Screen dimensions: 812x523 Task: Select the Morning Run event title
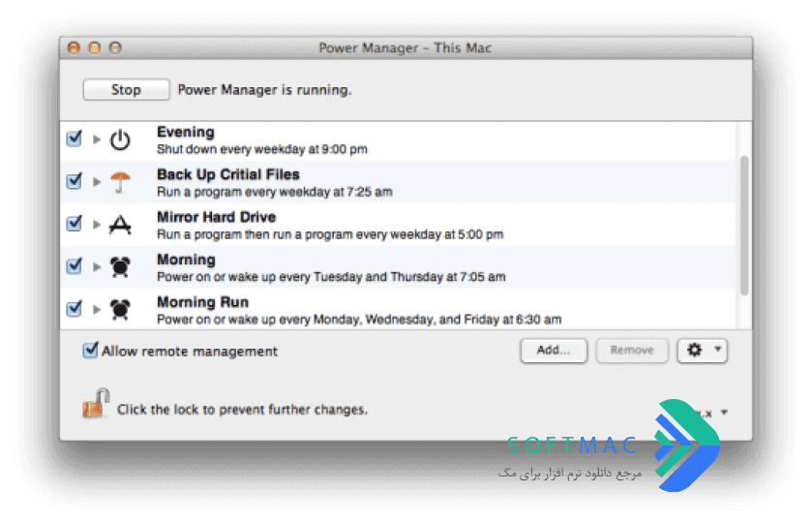tap(203, 302)
